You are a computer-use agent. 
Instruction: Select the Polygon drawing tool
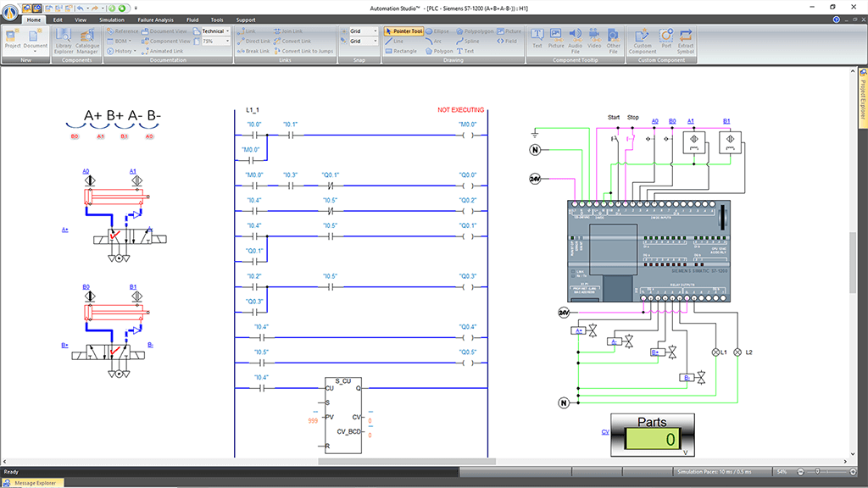440,51
